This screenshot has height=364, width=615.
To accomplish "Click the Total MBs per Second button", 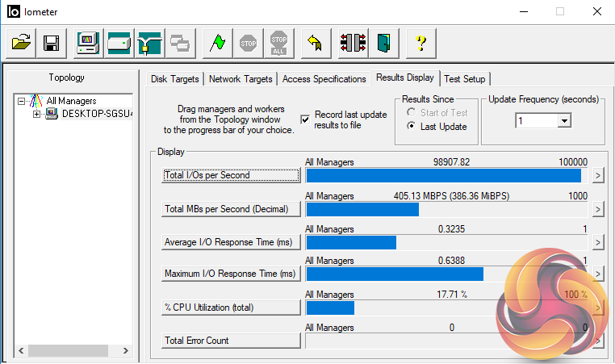I will (x=231, y=209).
